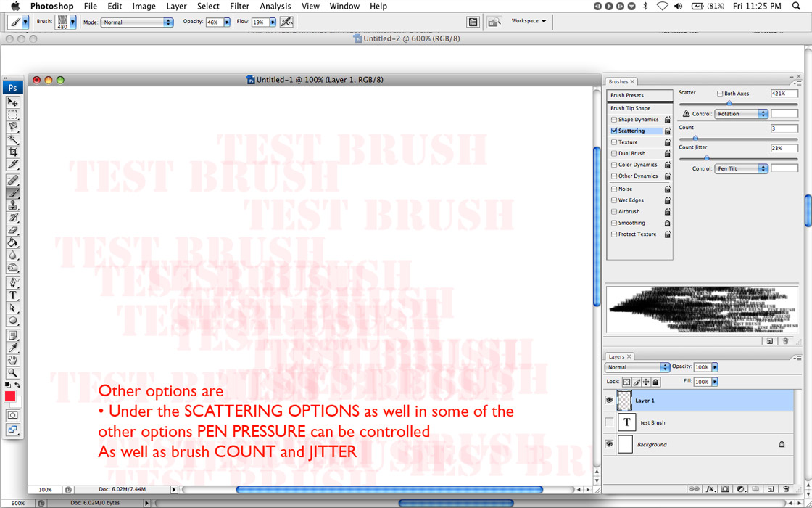Open Brush Tip Shape settings
812x508 pixels.
point(640,108)
